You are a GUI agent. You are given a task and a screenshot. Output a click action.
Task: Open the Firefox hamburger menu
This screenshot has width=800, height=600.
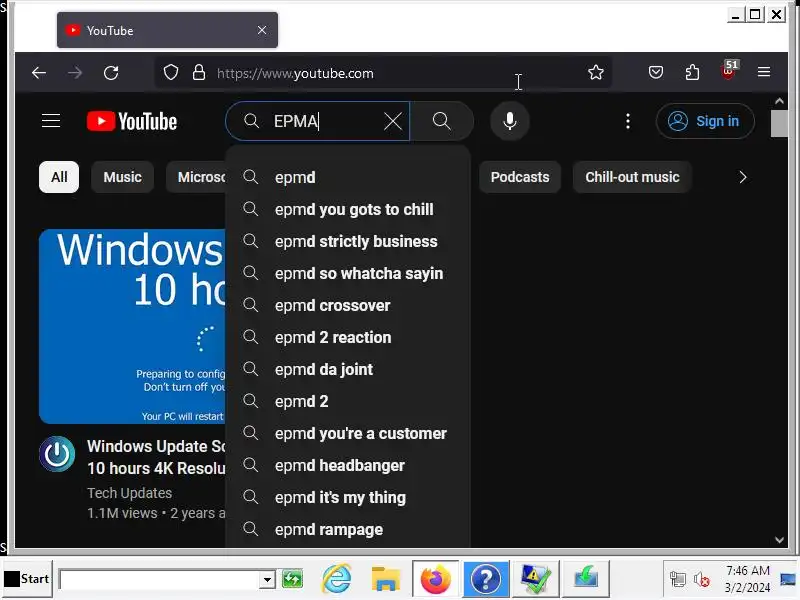pyautogui.click(x=764, y=72)
